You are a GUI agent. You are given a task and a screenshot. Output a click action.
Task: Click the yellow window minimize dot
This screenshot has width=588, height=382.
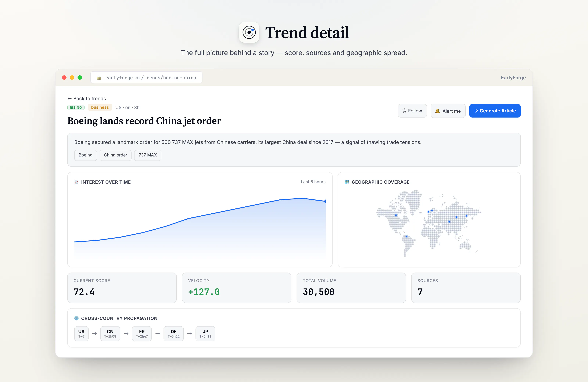[x=72, y=78]
